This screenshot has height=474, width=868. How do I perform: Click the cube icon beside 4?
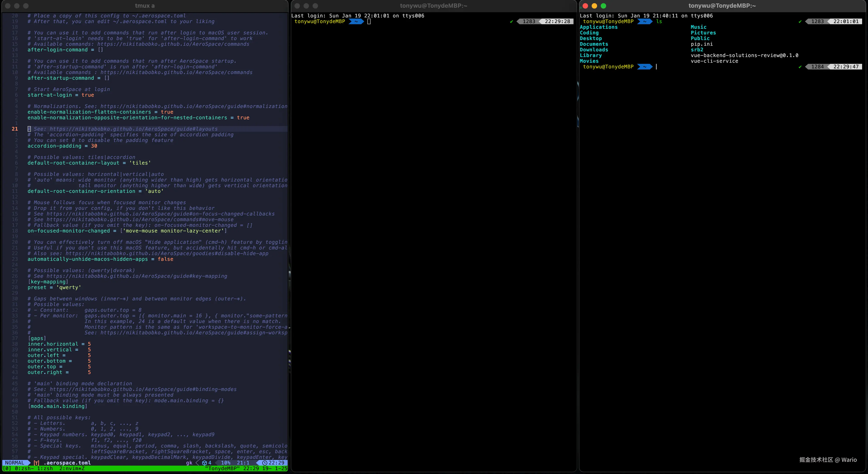point(204,463)
